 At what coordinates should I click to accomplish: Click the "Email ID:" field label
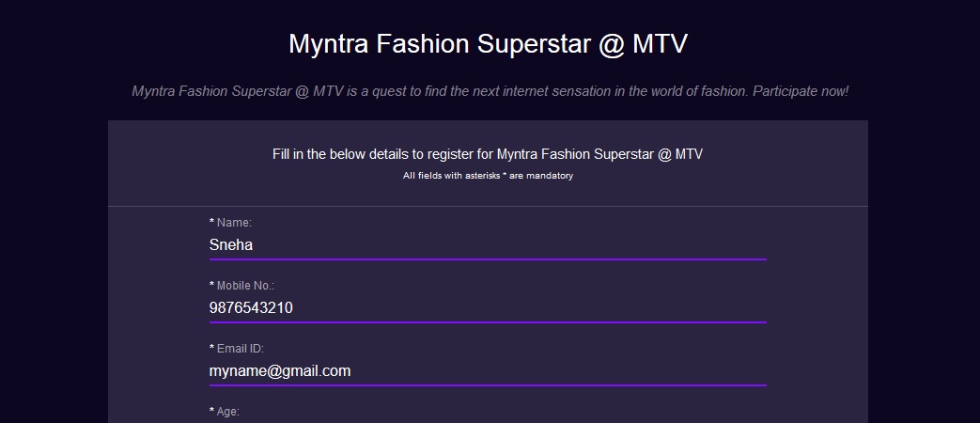[240, 349]
